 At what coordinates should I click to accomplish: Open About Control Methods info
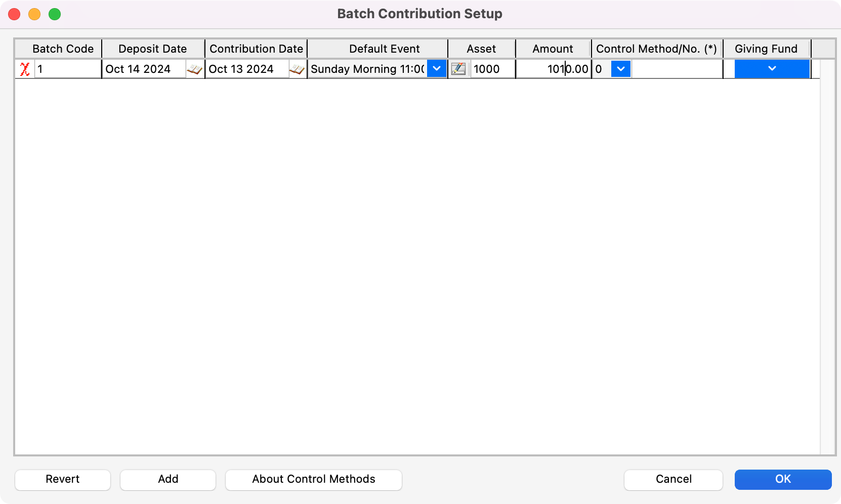click(x=314, y=479)
